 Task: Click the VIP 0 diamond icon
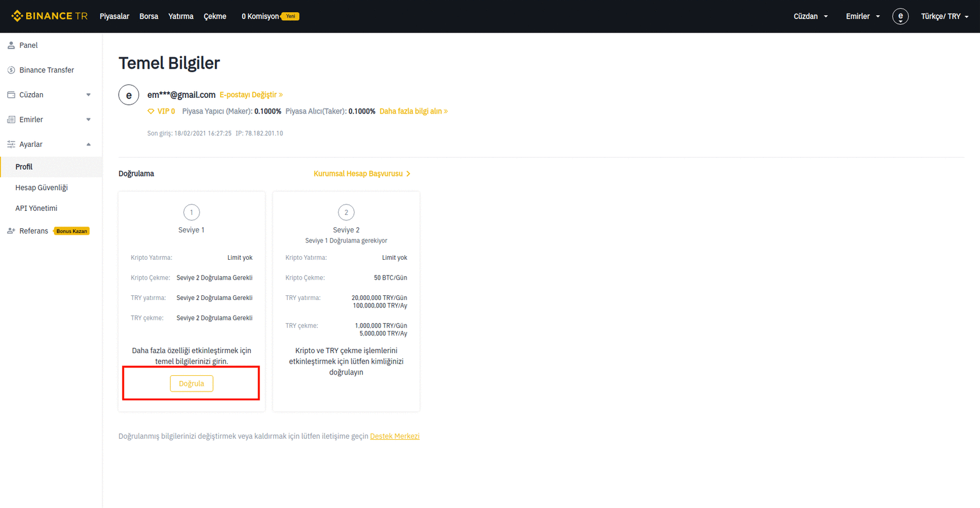click(x=151, y=111)
